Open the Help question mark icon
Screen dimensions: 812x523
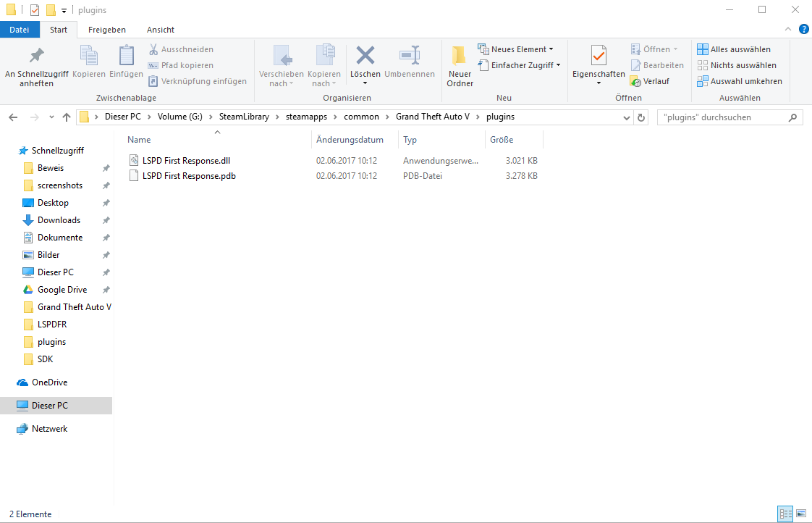(x=804, y=29)
